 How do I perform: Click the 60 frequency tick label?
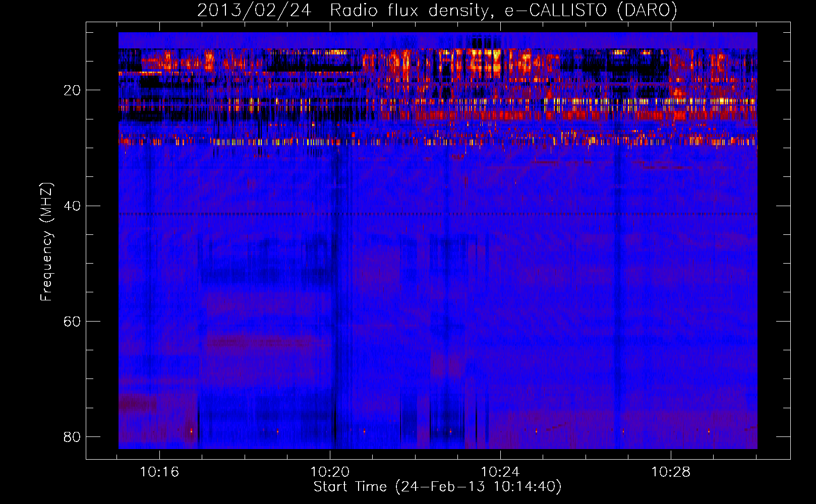point(72,321)
